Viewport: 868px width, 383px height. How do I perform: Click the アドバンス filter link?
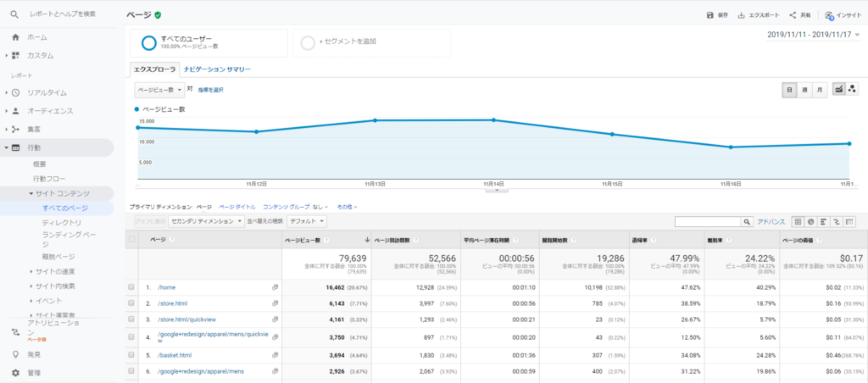[771, 221]
